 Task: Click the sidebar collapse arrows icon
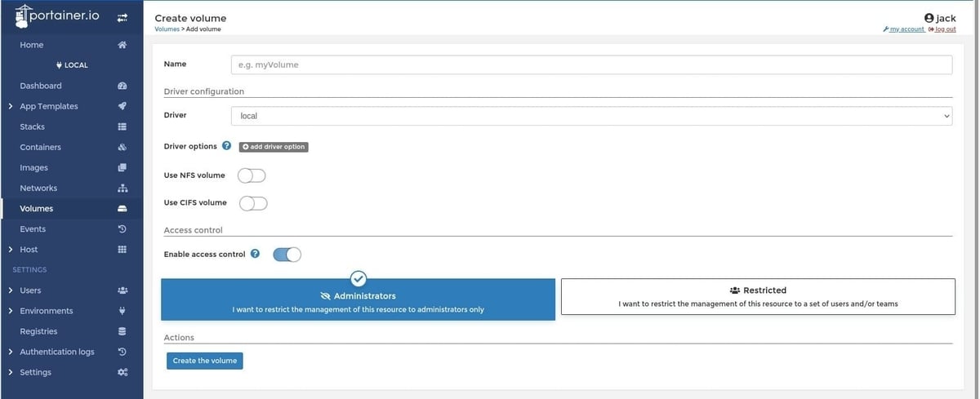coord(122,17)
